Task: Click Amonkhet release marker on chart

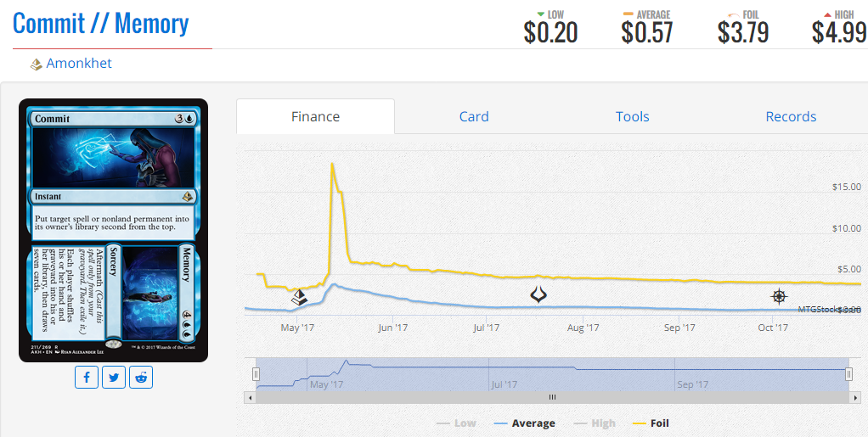Action: click(x=300, y=297)
